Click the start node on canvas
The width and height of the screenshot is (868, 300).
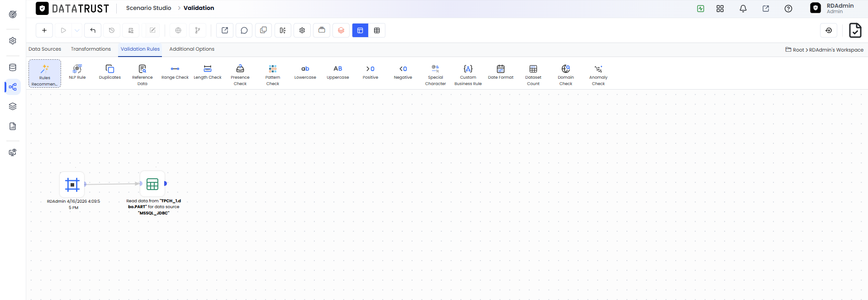72,184
